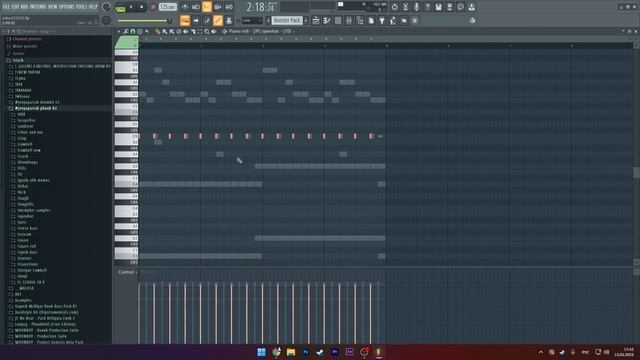Open File Explorer from the taskbar

pyautogui.click(x=291, y=352)
